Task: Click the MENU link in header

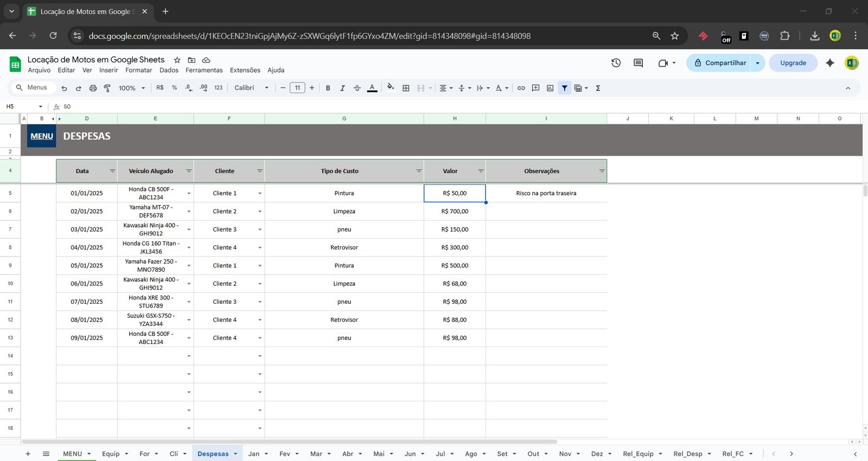Action: click(x=42, y=136)
